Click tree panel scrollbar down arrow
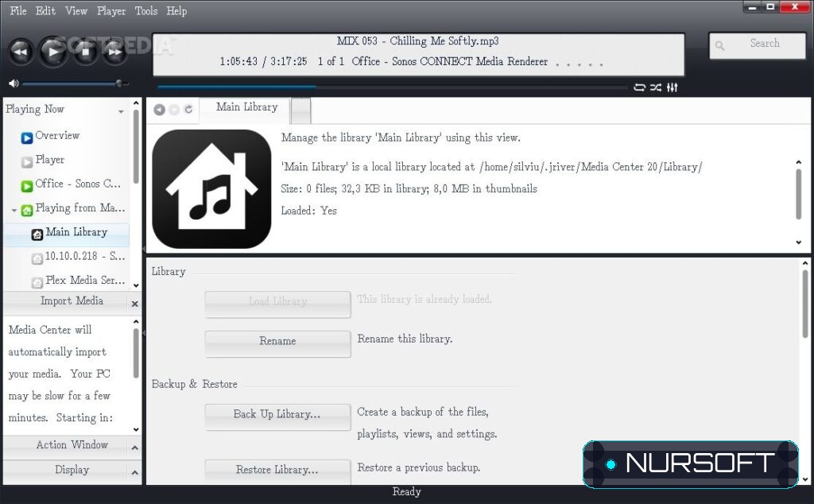 point(136,285)
